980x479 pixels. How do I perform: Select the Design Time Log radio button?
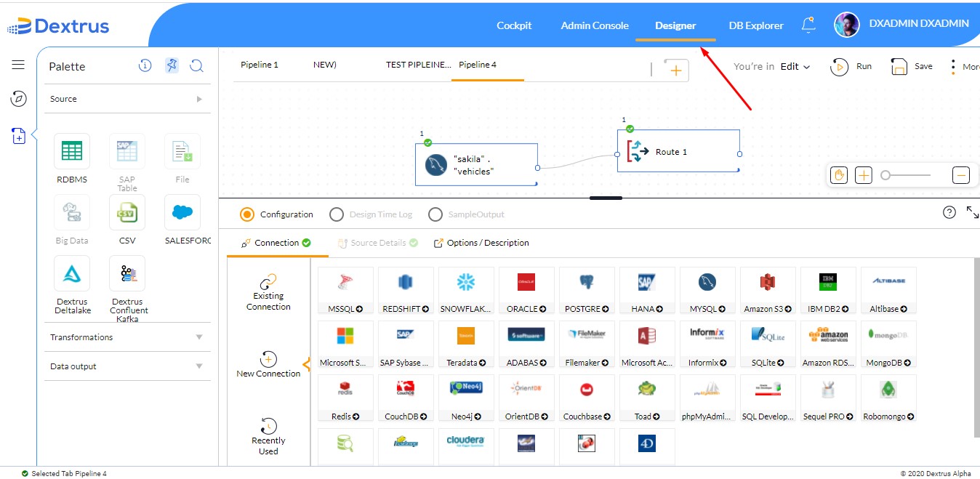coord(337,214)
